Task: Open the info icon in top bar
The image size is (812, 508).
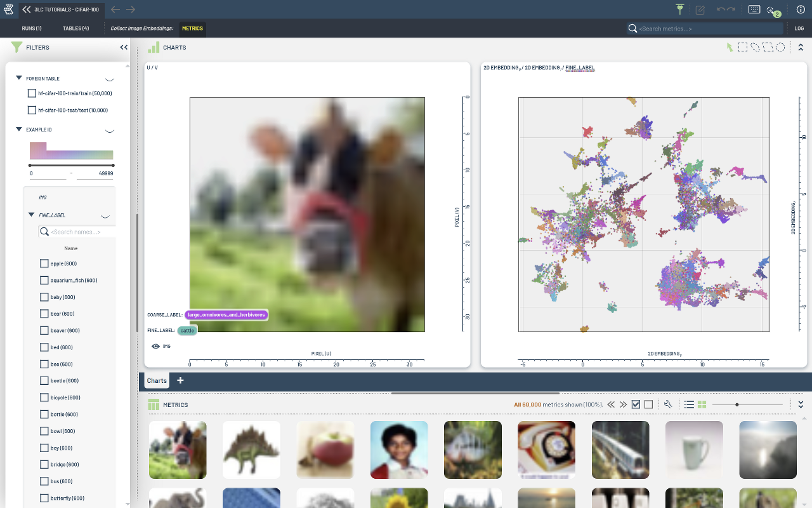Action: coord(801,10)
